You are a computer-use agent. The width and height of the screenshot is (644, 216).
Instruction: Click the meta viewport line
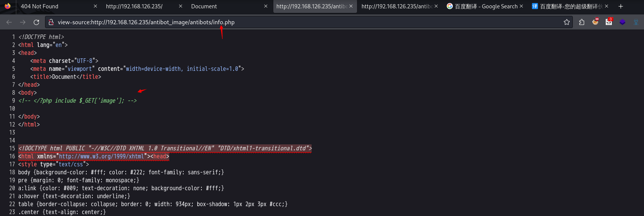[137, 69]
